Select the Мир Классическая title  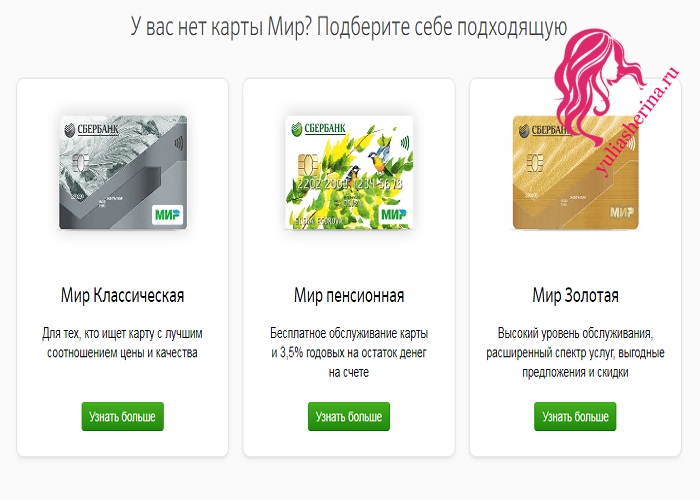click(x=122, y=296)
